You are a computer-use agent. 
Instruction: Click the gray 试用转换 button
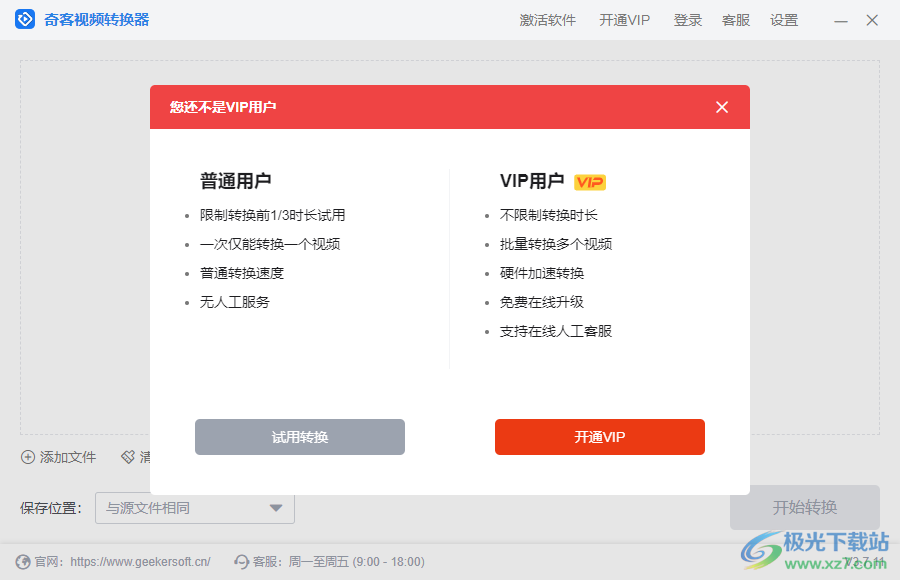pos(300,437)
